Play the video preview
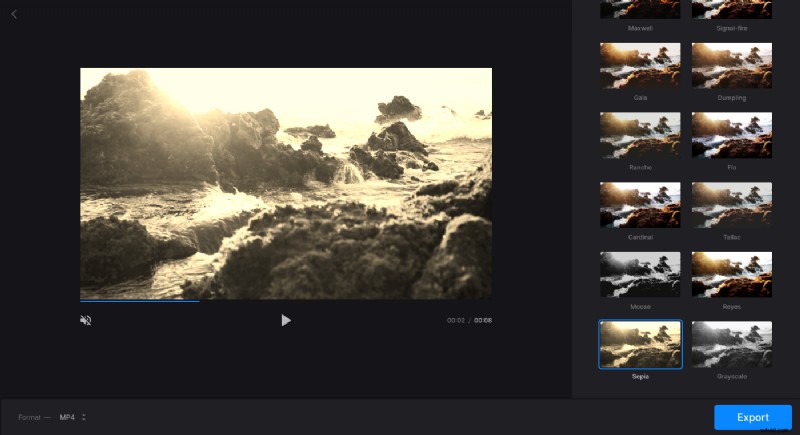This screenshot has width=800, height=435. click(286, 320)
